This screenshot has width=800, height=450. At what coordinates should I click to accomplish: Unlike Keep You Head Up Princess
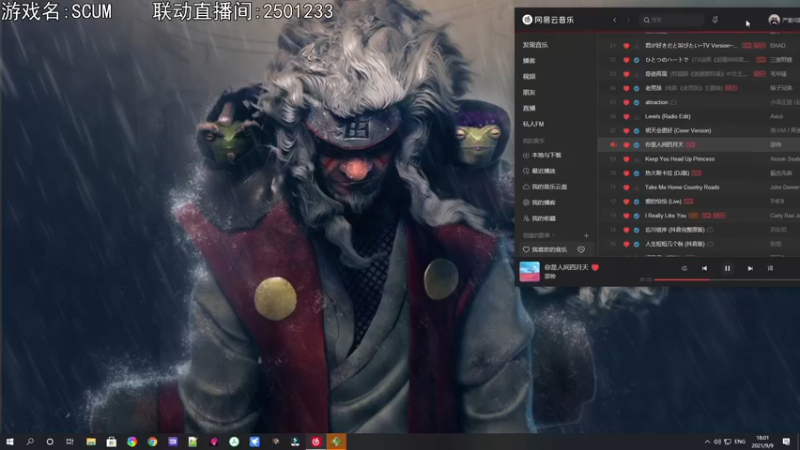(626, 159)
